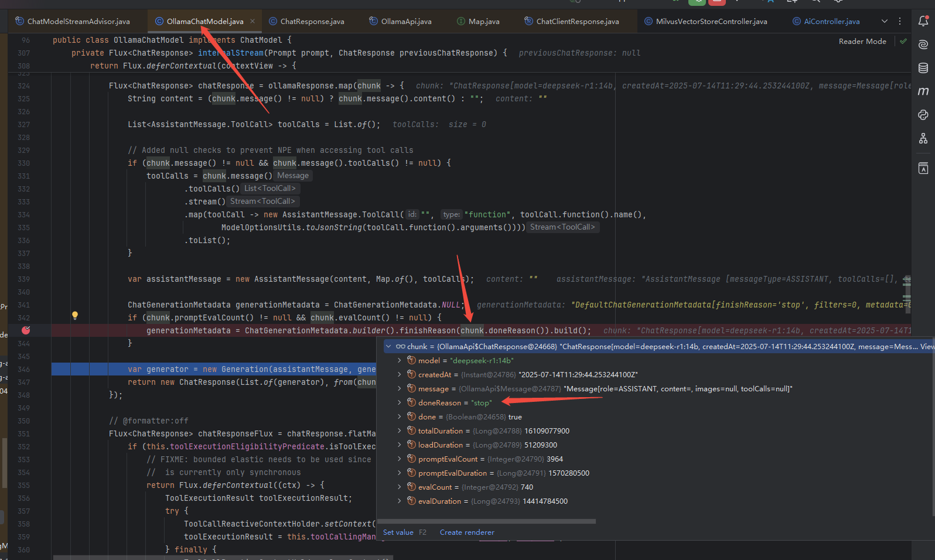Expand the totalDuration field node
The height and width of the screenshot is (560, 935).
tap(400, 431)
